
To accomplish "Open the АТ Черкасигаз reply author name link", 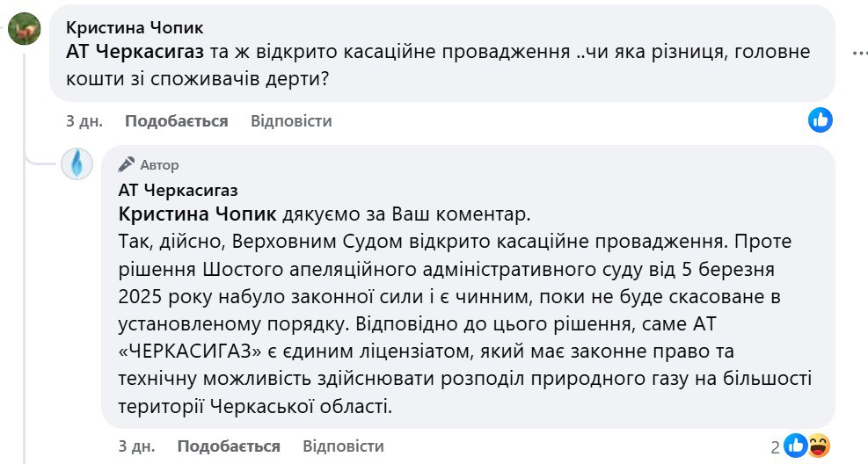I will (178, 190).
